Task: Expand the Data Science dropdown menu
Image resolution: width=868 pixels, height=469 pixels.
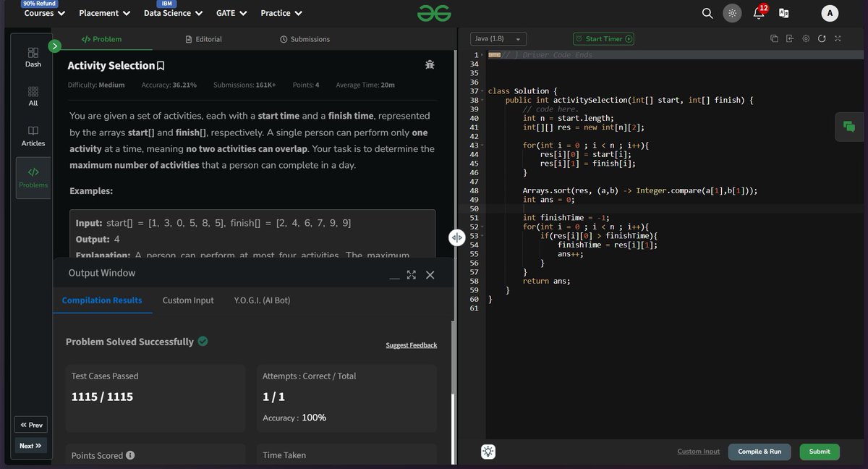Action: (173, 13)
